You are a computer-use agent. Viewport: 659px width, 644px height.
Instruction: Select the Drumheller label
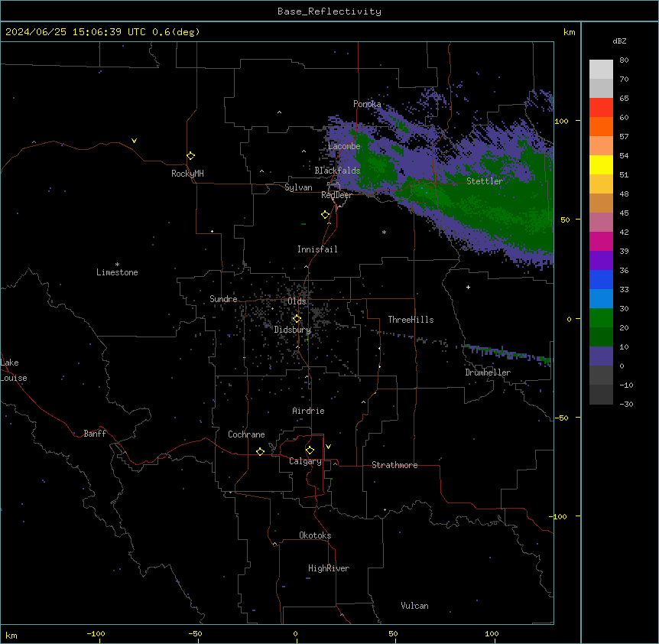pos(488,372)
